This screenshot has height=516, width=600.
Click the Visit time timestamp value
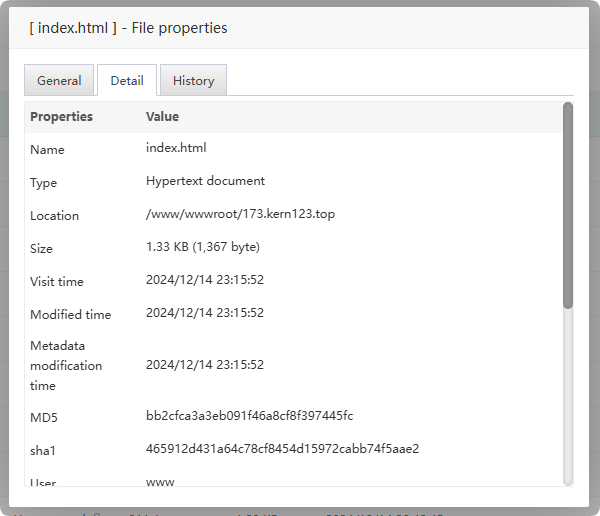[x=205, y=280]
